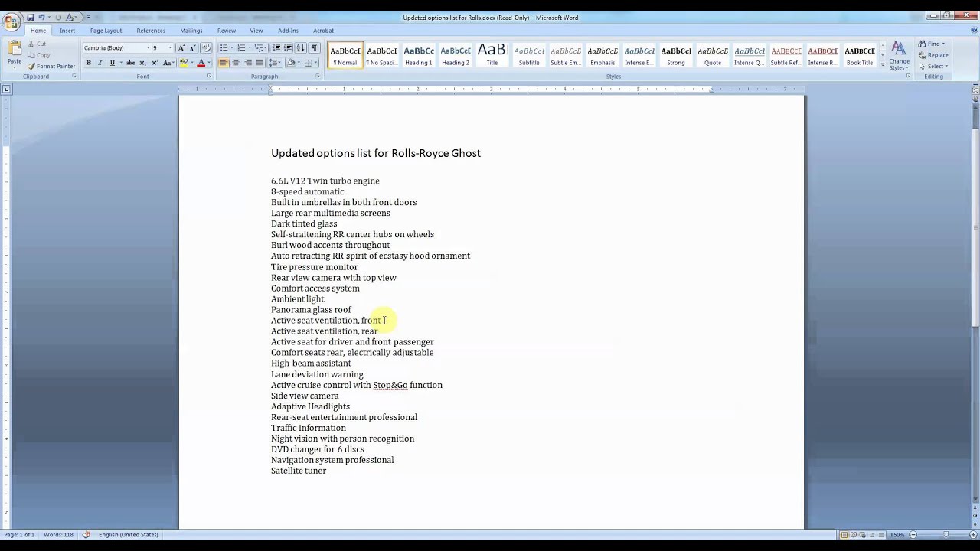980x551 pixels.
Task: Open the Page Layout ribbon tab
Action: tap(106, 31)
